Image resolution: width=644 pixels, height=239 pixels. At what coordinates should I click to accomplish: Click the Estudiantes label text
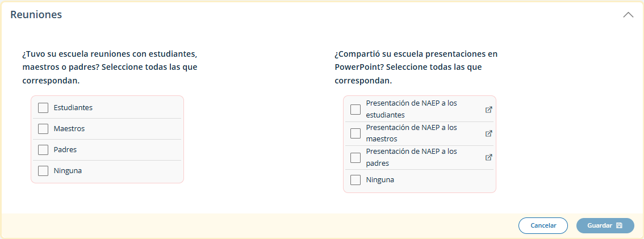73,107
